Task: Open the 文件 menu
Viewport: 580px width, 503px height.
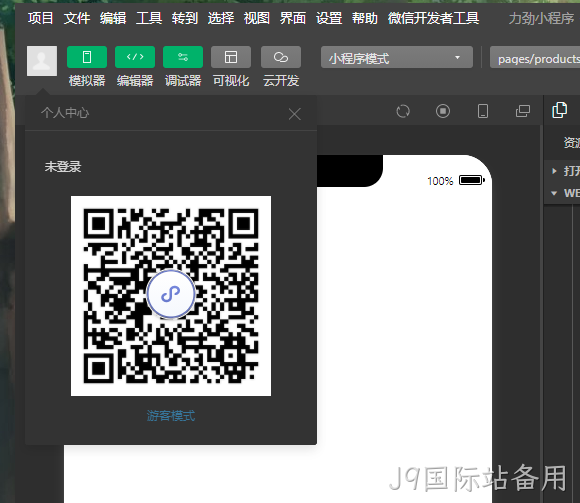Action: (x=77, y=18)
